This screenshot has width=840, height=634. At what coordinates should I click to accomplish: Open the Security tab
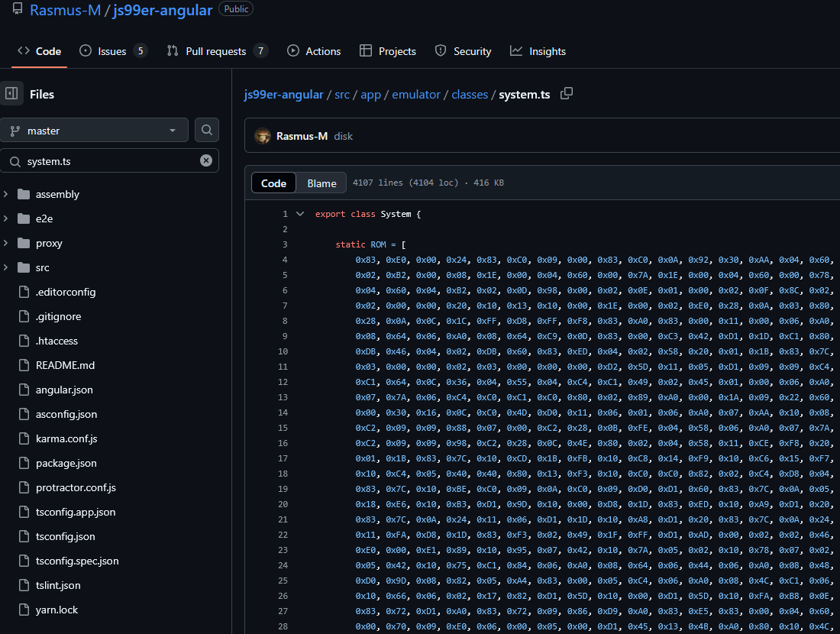[463, 51]
